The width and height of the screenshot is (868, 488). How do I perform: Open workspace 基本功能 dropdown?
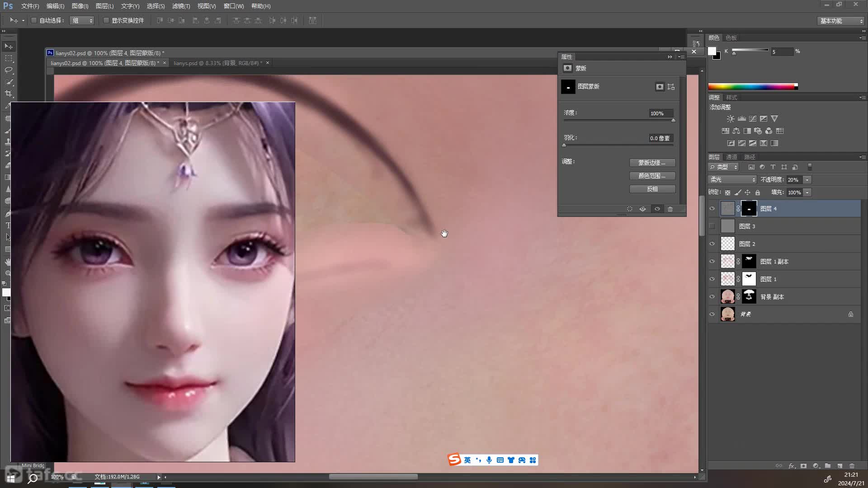[841, 21]
